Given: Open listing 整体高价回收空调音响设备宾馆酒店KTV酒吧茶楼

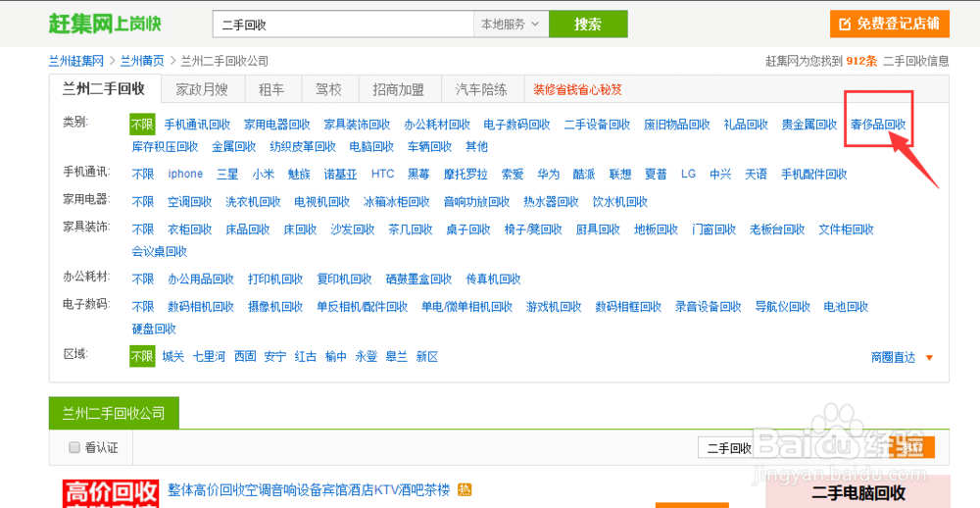Looking at the screenshot, I should (x=309, y=490).
